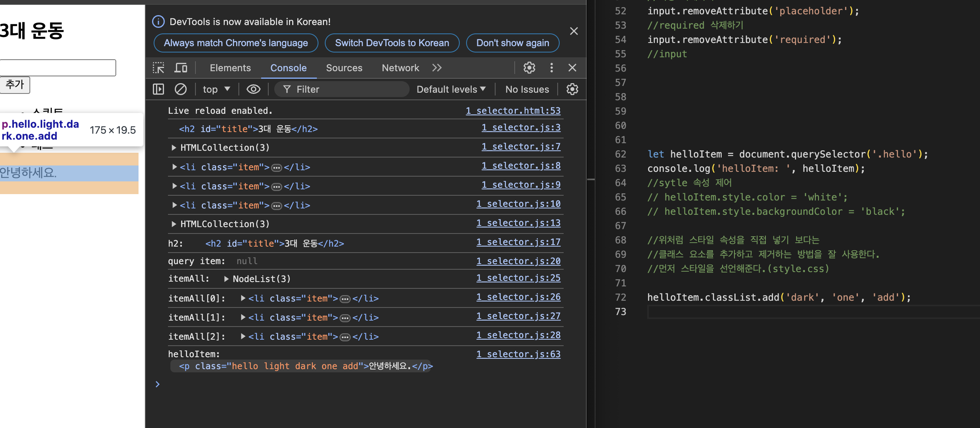
Task: Switch to the Elements tab
Action: click(x=230, y=68)
